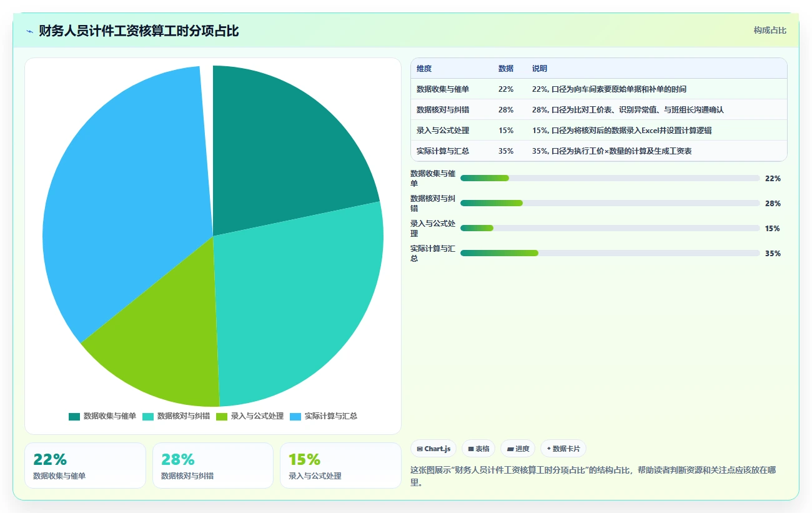Viewport: 812px width, 513px height.
Task: Click the title 财务人员计件工资核算工时分项占比
Action: point(139,31)
